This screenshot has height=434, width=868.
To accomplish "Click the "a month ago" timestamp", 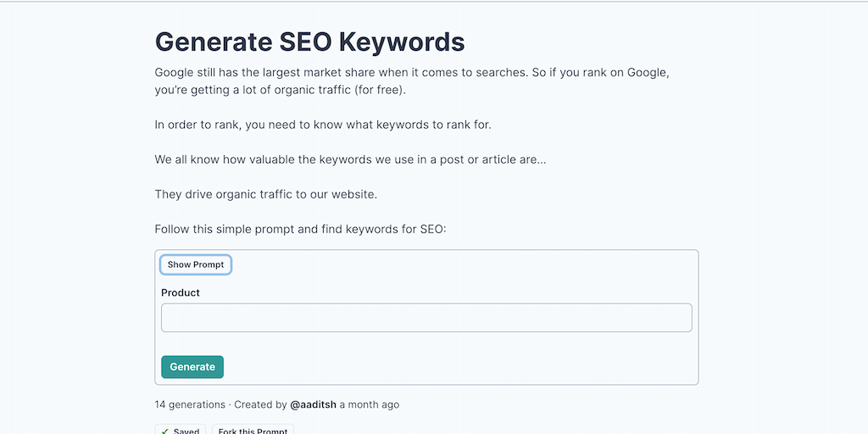I will click(x=369, y=404).
